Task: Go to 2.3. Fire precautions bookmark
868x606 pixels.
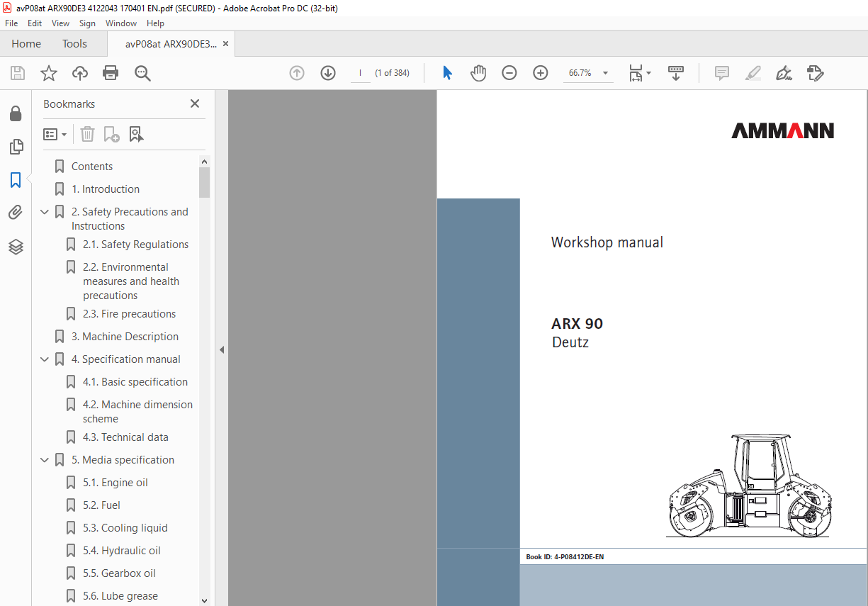Action: (x=129, y=314)
